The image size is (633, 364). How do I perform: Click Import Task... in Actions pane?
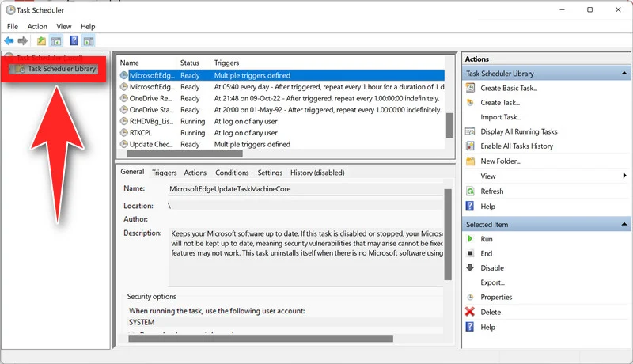coord(501,117)
